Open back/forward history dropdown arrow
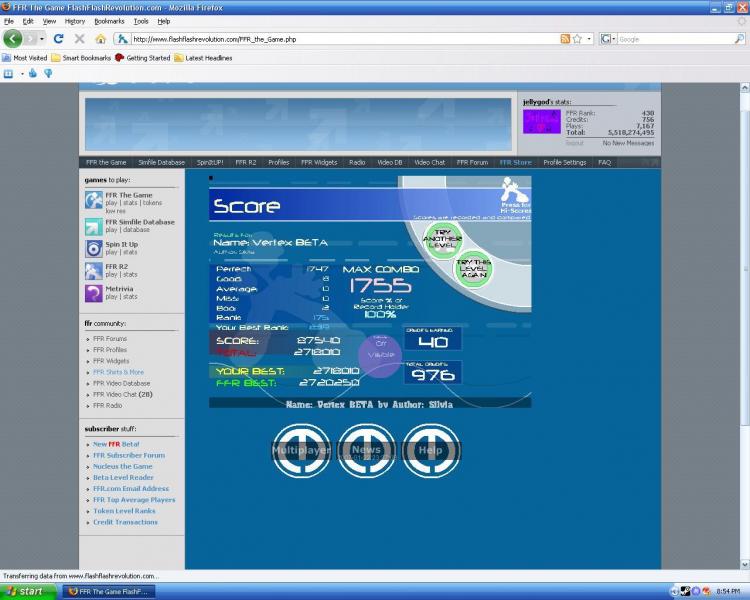This screenshot has height=600, width=750. click(x=40, y=39)
